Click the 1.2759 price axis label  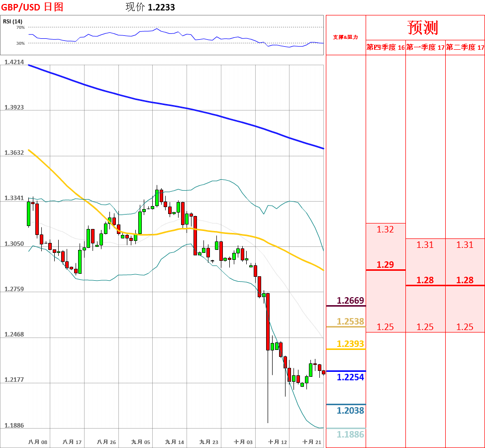coord(14,289)
